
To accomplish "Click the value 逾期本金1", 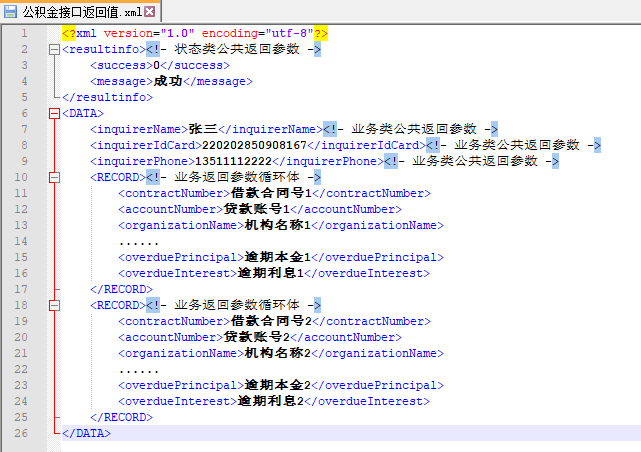I will click(x=278, y=257).
